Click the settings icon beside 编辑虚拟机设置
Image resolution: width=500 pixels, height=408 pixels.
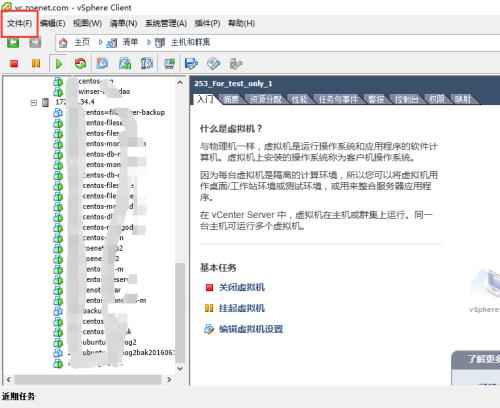pos(209,329)
